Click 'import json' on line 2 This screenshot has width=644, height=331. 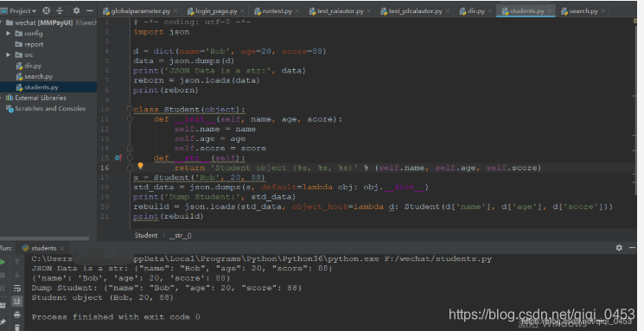(162, 32)
